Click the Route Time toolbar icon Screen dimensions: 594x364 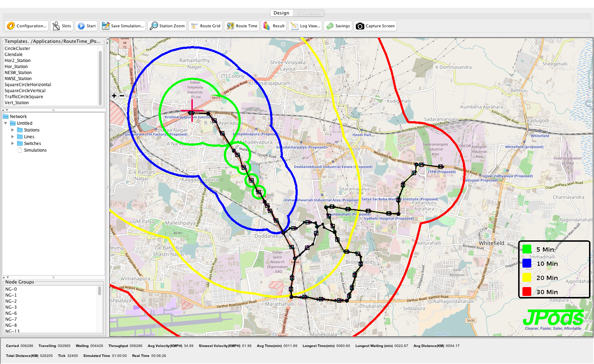tap(230, 26)
